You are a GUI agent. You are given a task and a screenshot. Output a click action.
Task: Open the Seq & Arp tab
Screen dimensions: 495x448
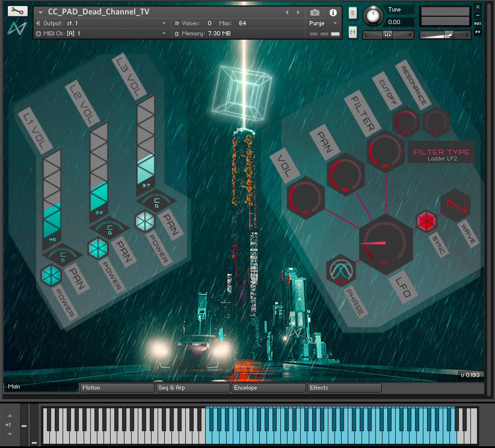192,388
